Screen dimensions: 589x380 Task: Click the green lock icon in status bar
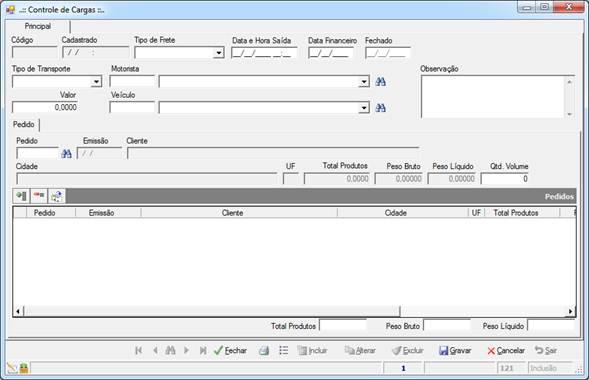[x=24, y=368]
